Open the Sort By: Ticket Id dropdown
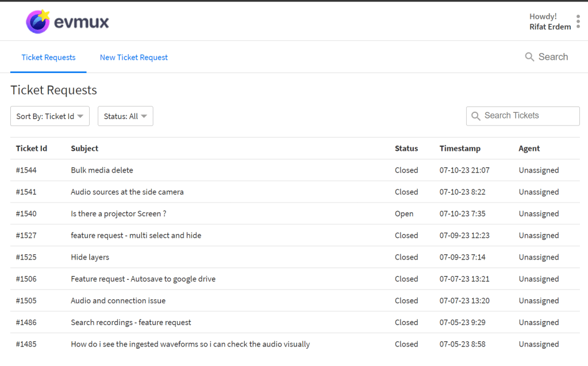 click(50, 116)
